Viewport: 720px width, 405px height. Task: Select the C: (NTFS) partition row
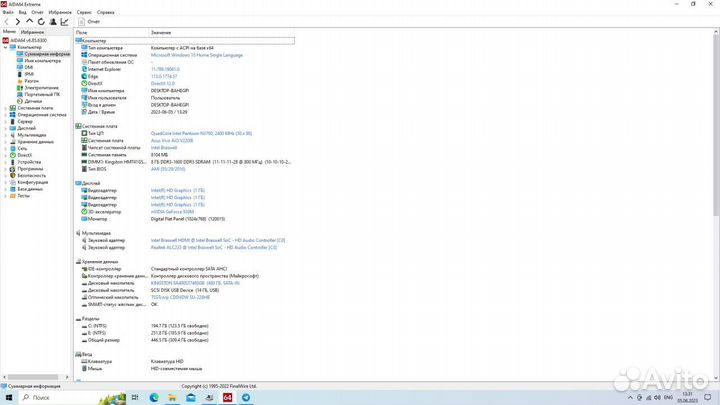pyautogui.click(x=184, y=326)
